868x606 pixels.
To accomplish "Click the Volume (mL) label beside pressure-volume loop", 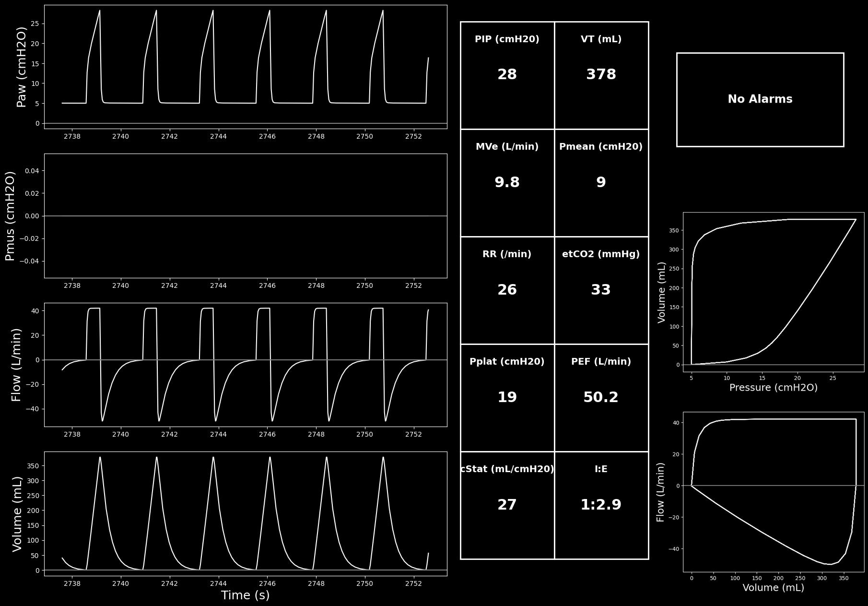I will pyautogui.click(x=662, y=292).
